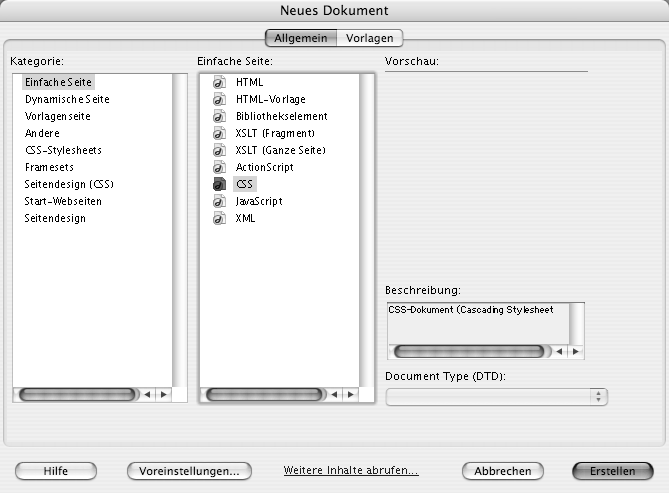Open the Vorlagen tab
Screen dimensions: 669x493
(369, 38)
